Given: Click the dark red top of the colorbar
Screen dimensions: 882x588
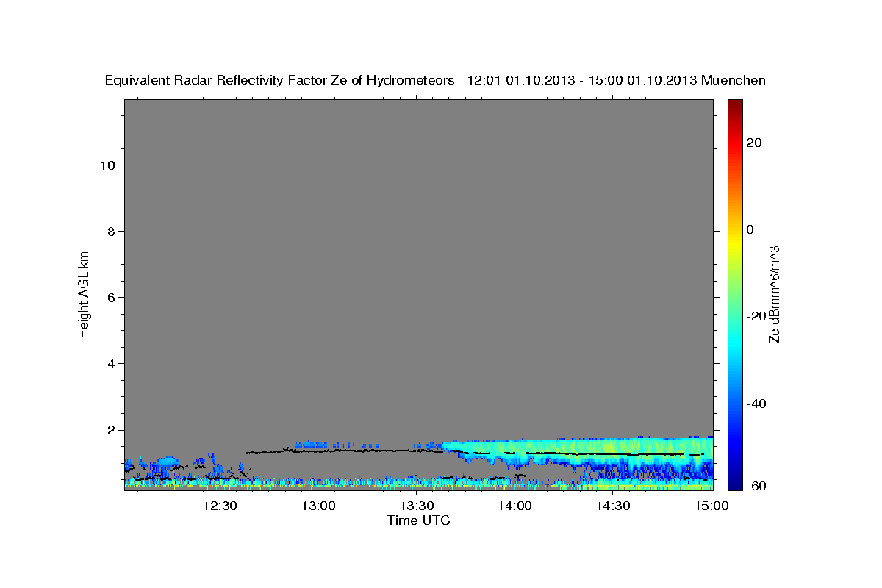Looking at the screenshot, I should point(735,104).
